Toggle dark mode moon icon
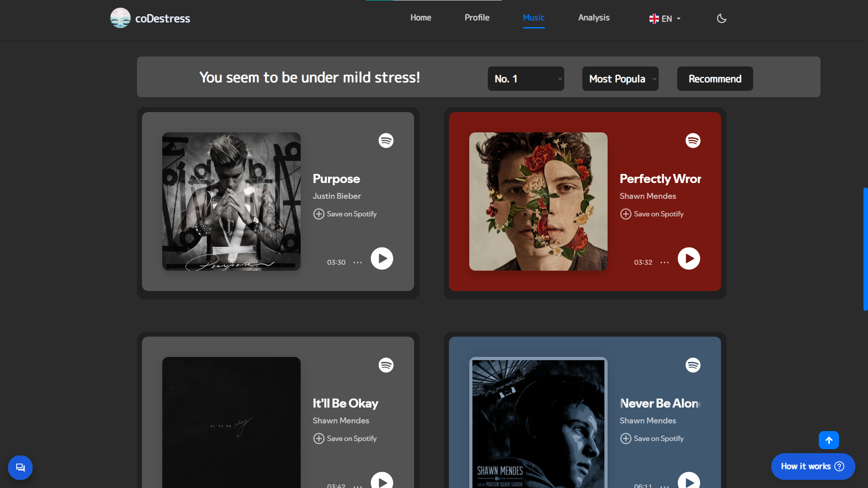868x488 pixels. [722, 19]
